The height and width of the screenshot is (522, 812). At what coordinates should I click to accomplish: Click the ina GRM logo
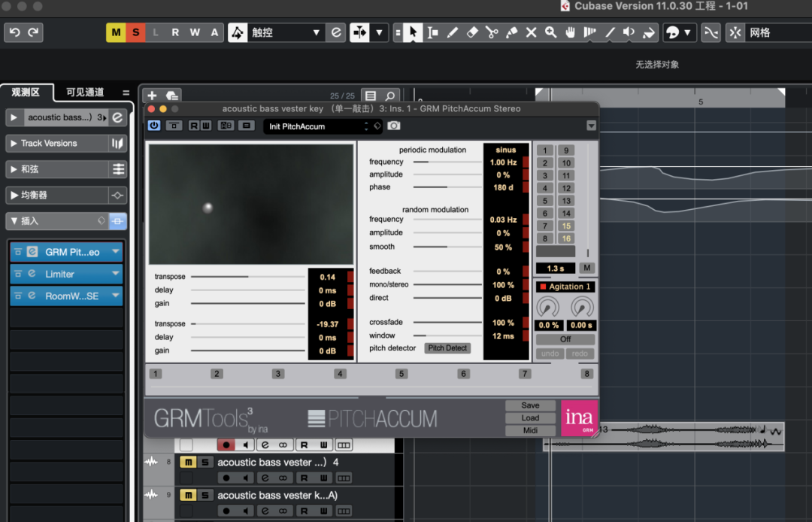point(580,418)
